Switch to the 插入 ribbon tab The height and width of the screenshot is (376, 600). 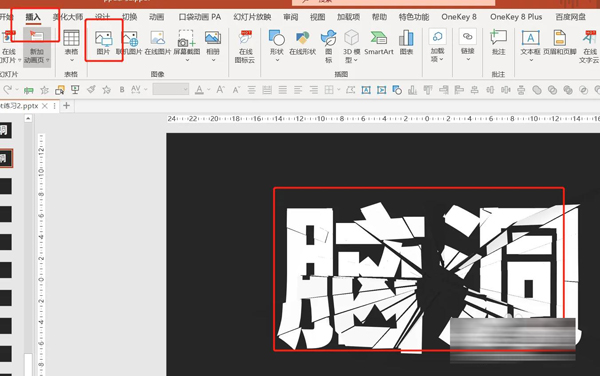coord(33,17)
